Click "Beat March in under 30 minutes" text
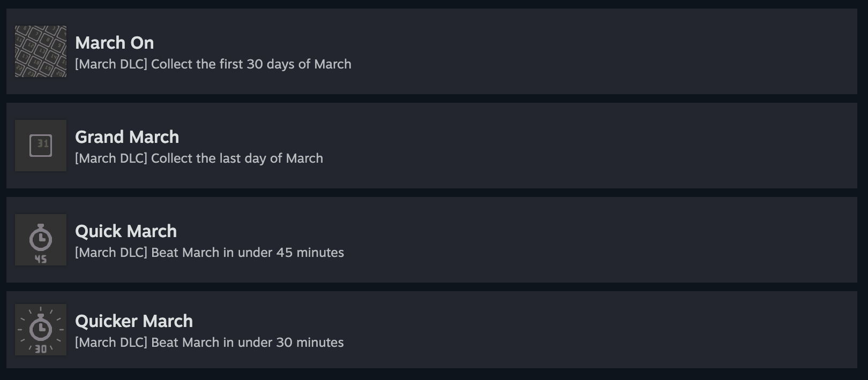This screenshot has width=868, height=380. [248, 343]
